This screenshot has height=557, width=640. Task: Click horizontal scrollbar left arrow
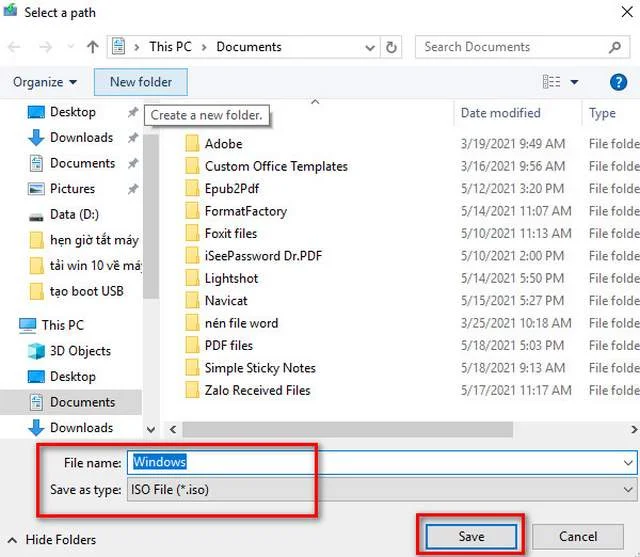(x=173, y=429)
